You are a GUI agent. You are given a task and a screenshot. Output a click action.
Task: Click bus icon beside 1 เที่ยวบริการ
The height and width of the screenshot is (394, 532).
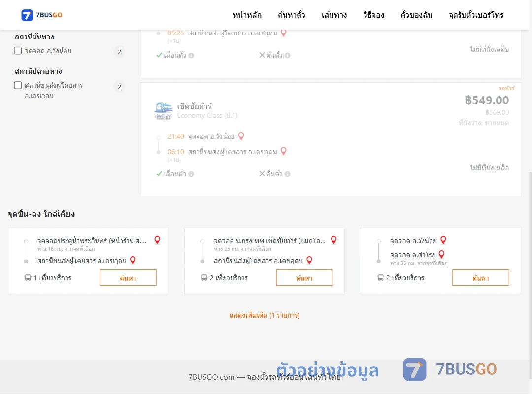pyautogui.click(x=28, y=278)
